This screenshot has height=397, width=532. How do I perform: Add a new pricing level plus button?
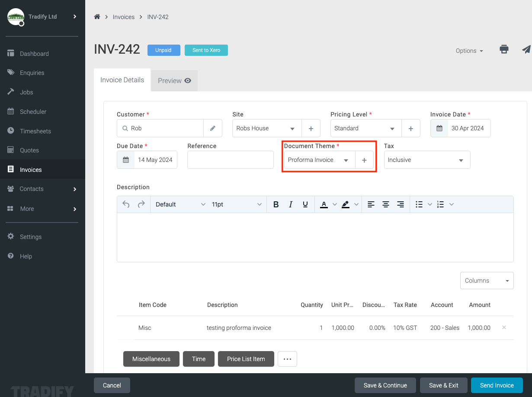411,128
